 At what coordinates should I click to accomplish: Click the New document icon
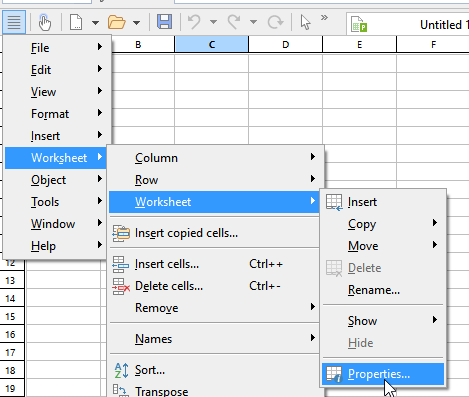point(76,22)
